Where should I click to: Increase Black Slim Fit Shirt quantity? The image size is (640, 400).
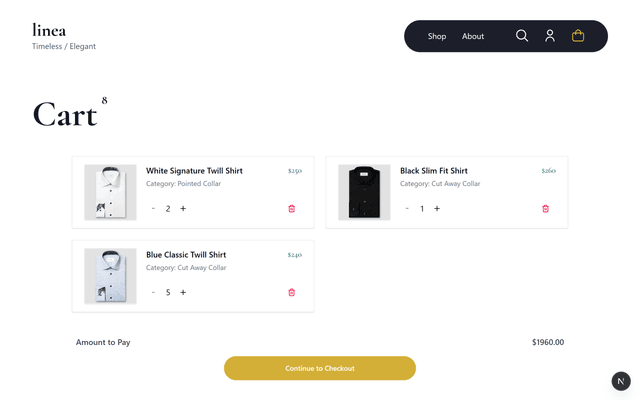437,209
